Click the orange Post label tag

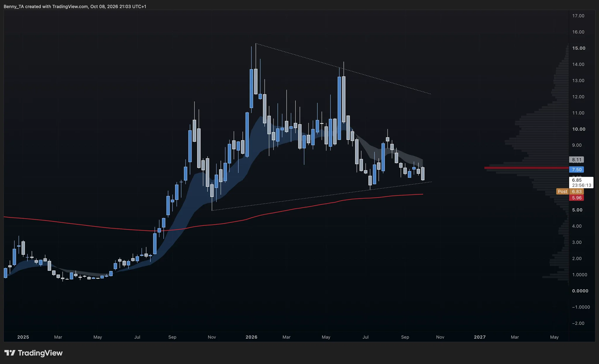tap(562, 191)
